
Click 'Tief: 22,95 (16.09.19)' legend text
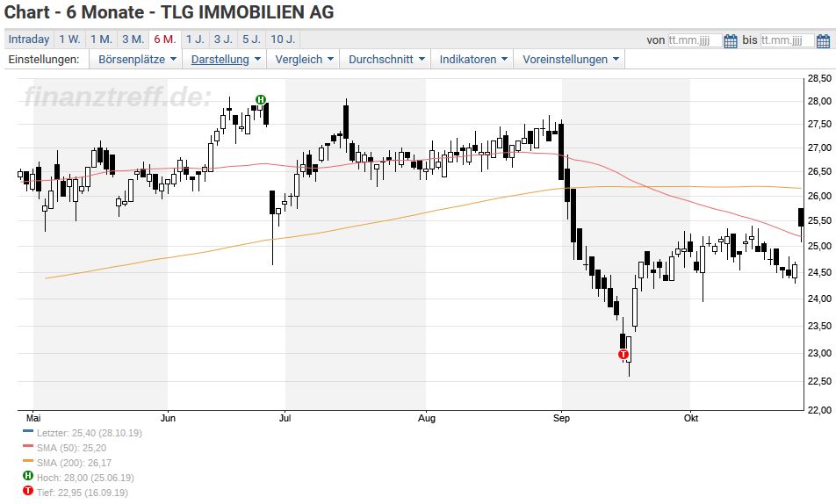click(x=83, y=493)
